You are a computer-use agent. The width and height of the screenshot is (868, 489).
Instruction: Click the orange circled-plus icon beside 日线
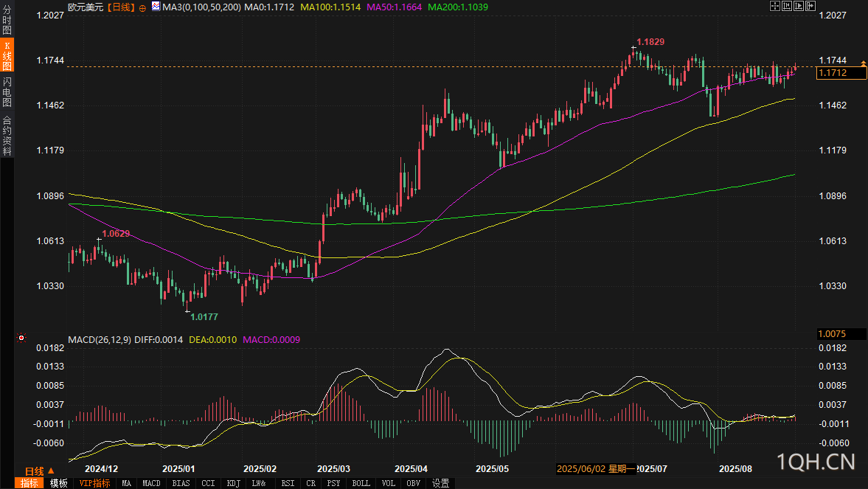click(x=142, y=7)
